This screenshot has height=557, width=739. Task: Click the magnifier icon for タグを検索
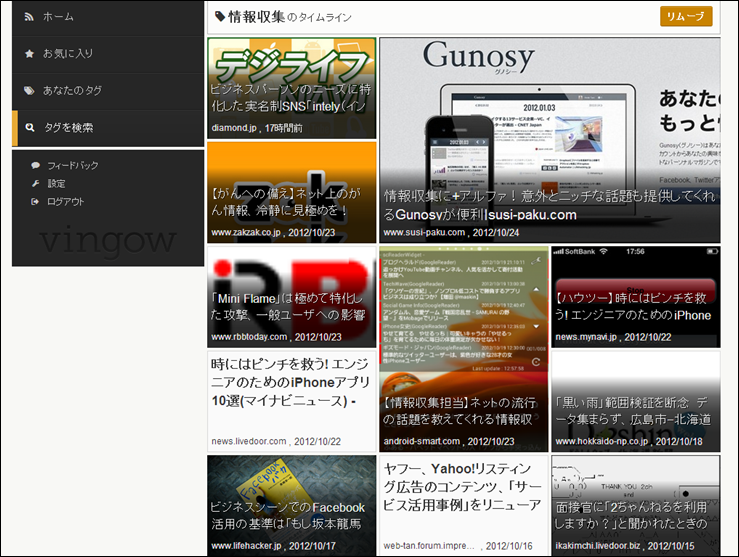pos(30,127)
